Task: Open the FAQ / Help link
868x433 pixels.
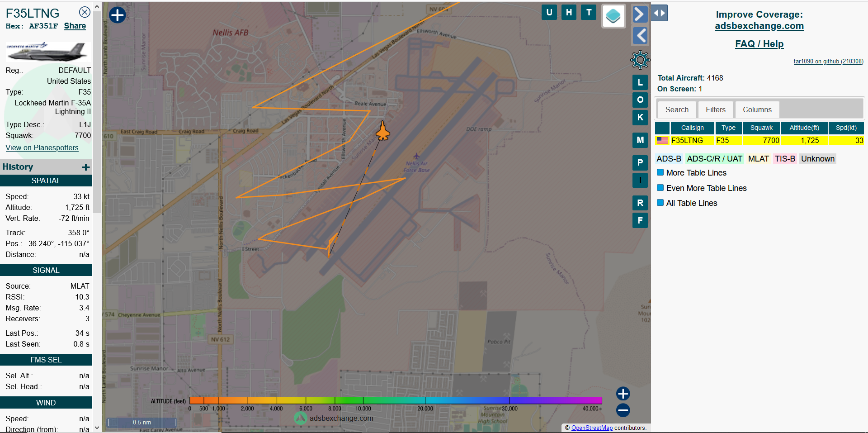Action: [x=759, y=44]
